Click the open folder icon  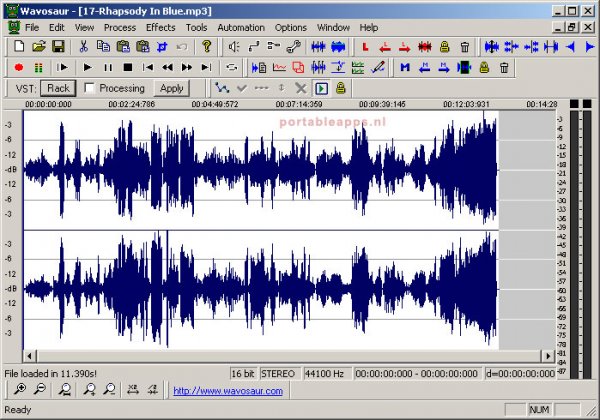(39, 47)
